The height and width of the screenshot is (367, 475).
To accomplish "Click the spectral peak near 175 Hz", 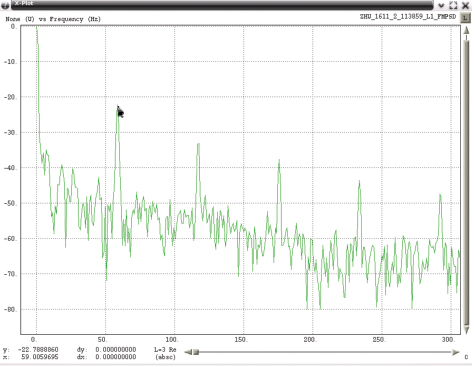I will (x=279, y=161).
